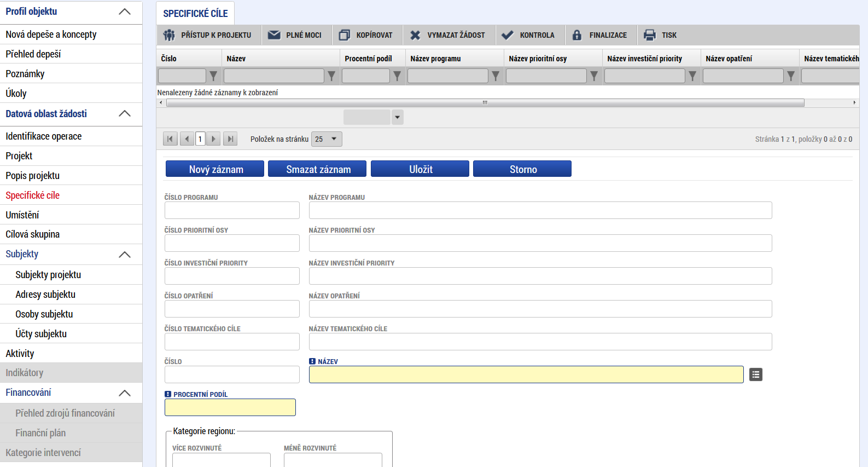
Task: Click filter funnel for Název programu column
Action: coord(496,76)
